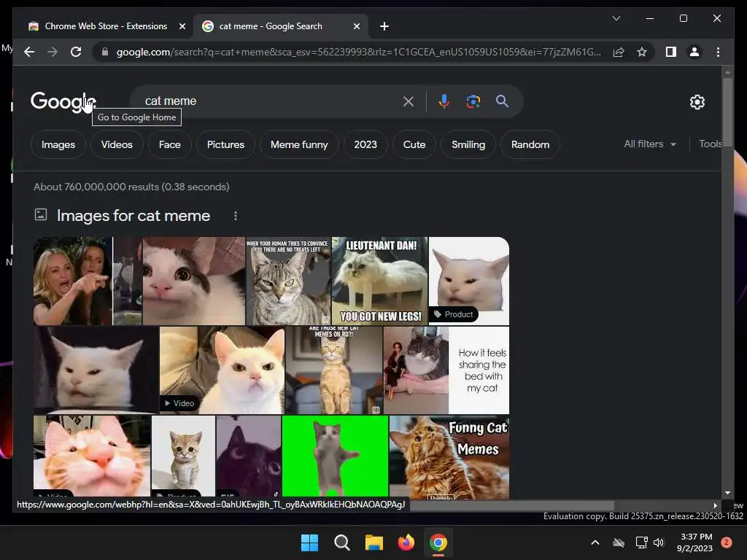The image size is (747, 560).
Task: Open notification center badge
Action: pos(727,542)
